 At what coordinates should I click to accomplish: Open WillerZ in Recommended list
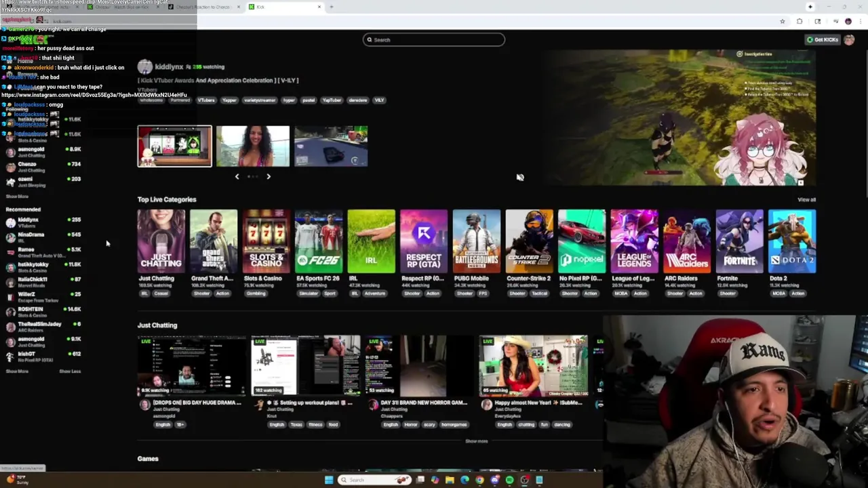tap(44, 296)
